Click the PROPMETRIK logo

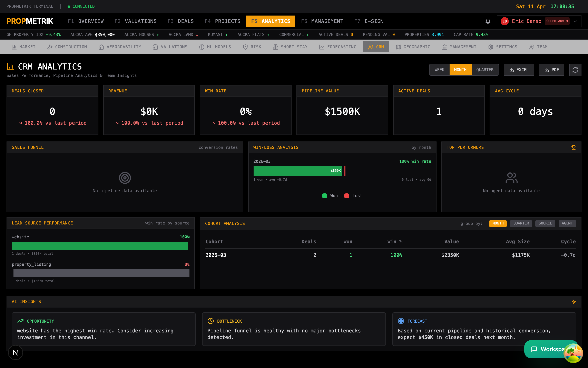pyautogui.click(x=30, y=21)
